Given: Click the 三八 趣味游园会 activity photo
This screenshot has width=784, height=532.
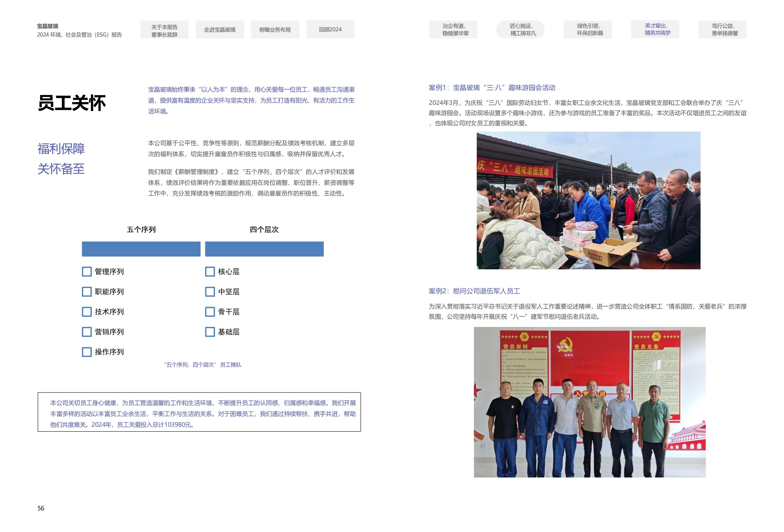Looking at the screenshot, I should click(588, 200).
